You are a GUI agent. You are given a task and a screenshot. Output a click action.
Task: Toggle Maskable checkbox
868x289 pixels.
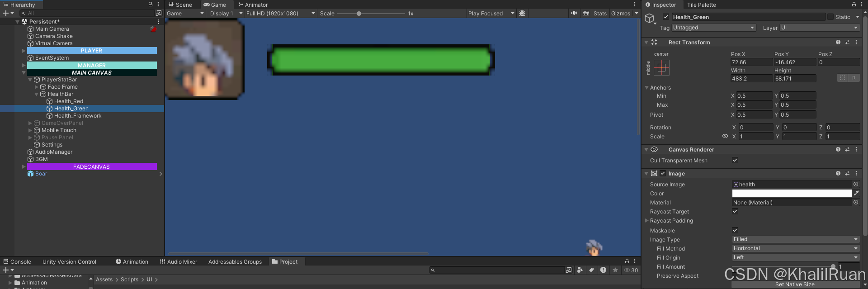[x=735, y=230]
